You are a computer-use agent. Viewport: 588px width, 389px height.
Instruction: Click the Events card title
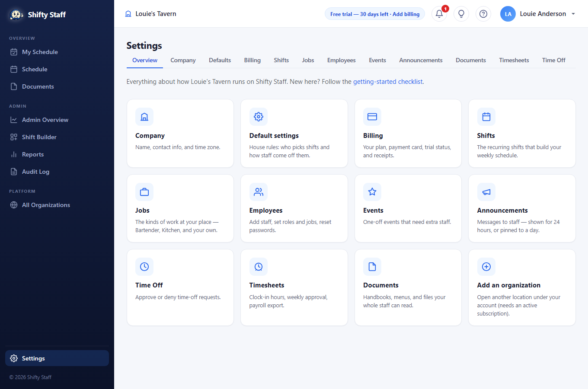373,210
